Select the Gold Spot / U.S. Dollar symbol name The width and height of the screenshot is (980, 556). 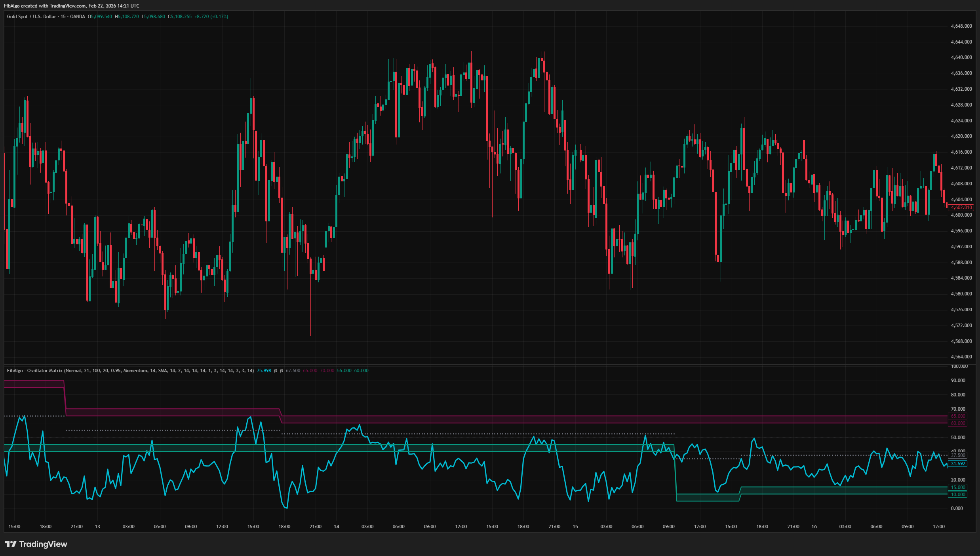click(x=32, y=17)
